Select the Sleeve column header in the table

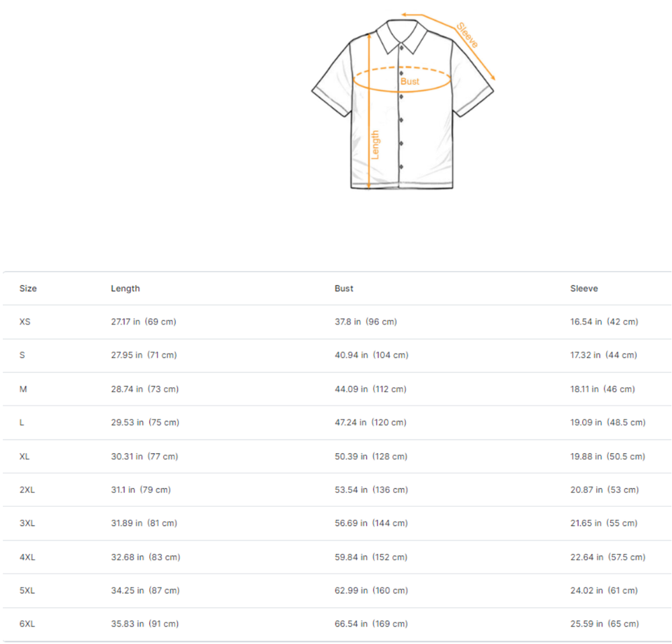click(584, 288)
